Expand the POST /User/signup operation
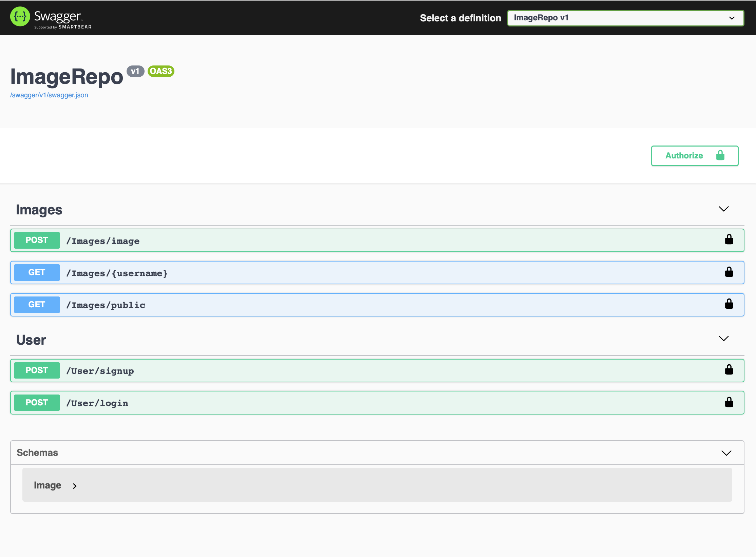756x557 pixels. (100, 371)
